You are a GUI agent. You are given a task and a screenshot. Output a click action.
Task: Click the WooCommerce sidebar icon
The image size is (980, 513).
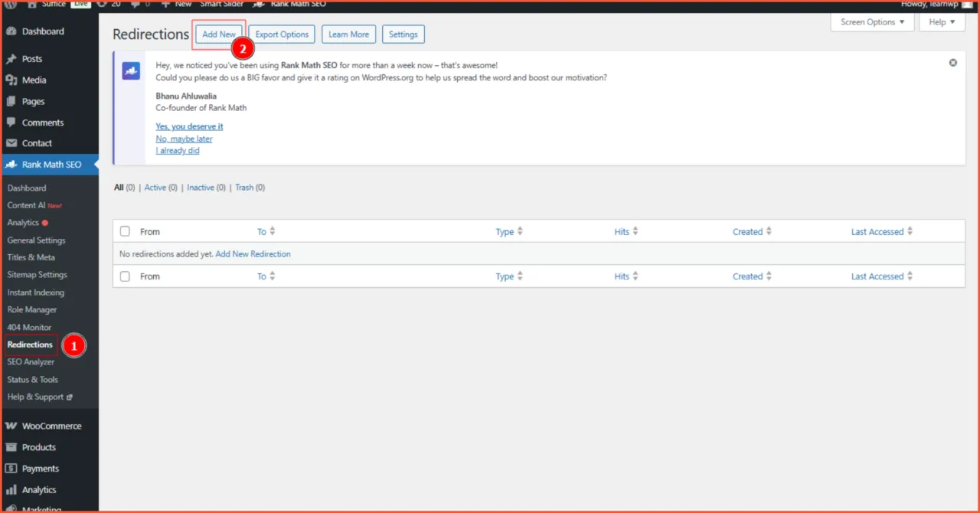tap(12, 426)
